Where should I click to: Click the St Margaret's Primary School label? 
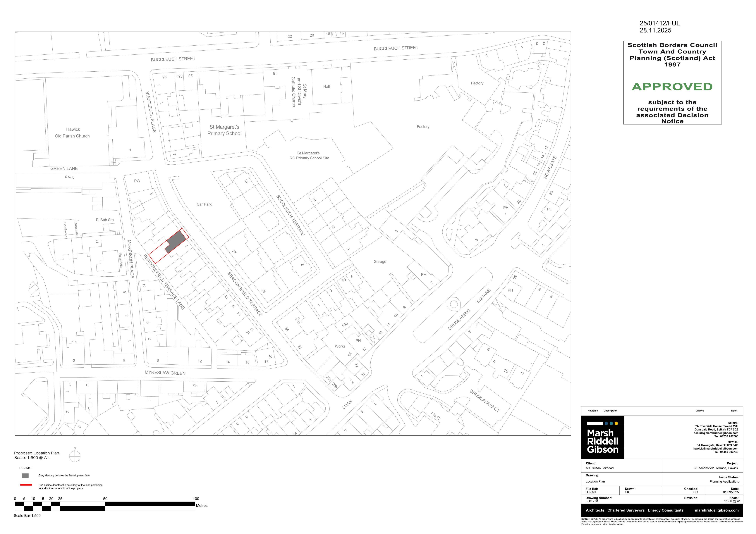pyautogui.click(x=224, y=130)
